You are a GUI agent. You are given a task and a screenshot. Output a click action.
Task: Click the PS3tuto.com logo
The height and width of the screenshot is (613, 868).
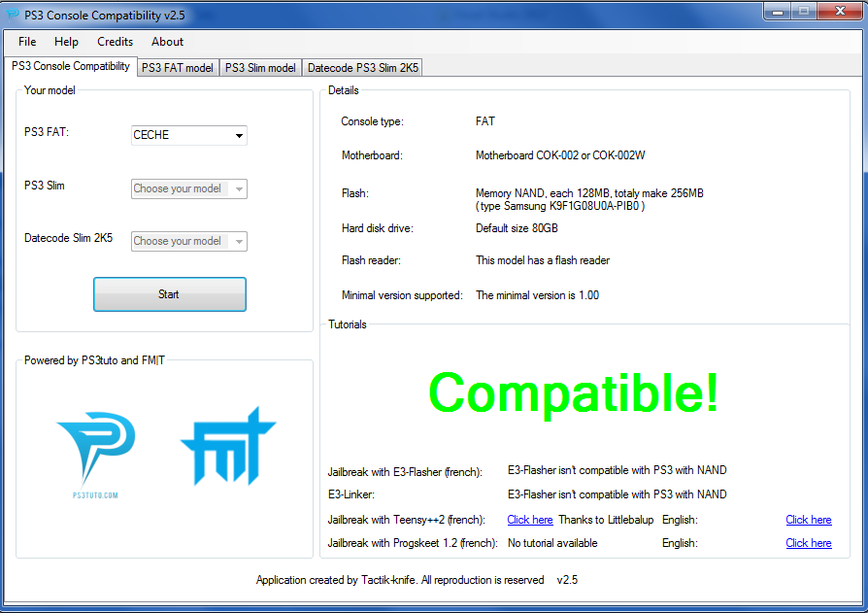coord(96,455)
